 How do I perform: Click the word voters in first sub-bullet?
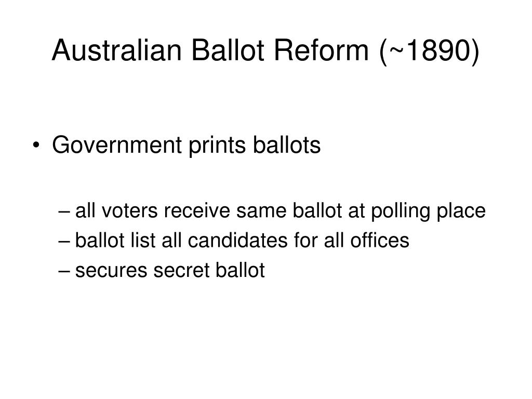coord(129,211)
